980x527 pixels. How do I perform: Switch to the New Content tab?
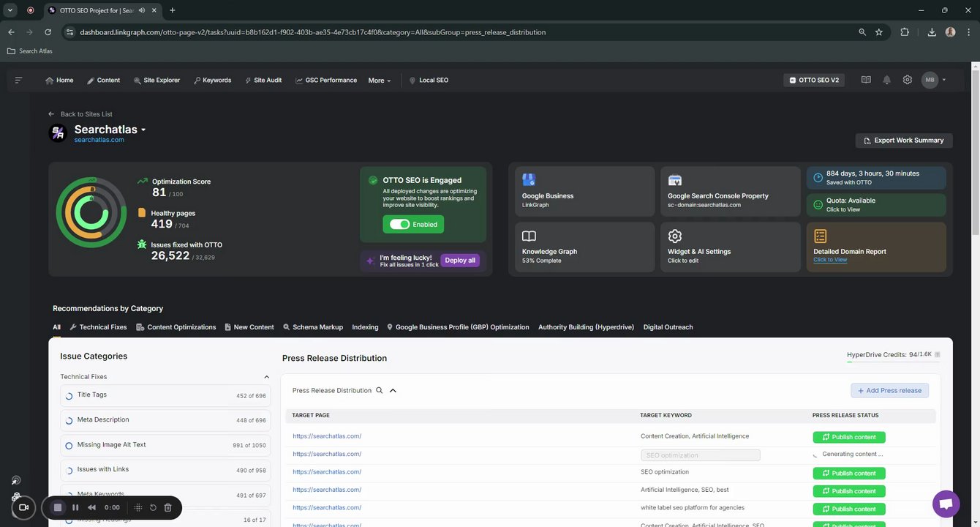(x=249, y=327)
